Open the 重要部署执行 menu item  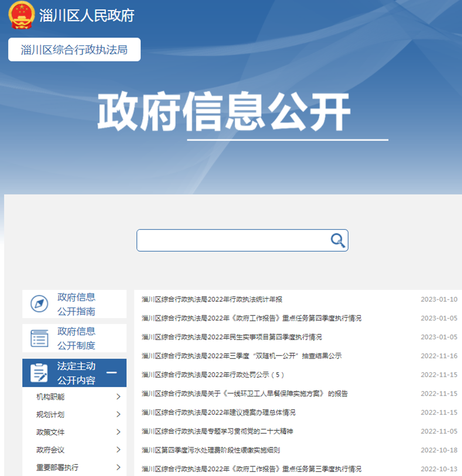tap(57, 467)
